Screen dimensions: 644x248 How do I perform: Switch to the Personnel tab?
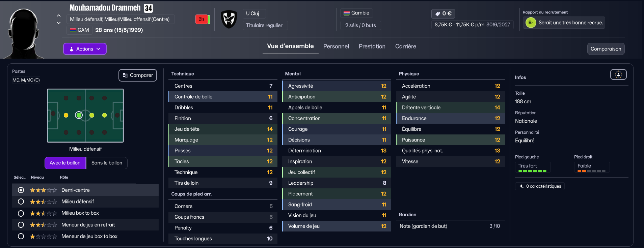(336, 46)
